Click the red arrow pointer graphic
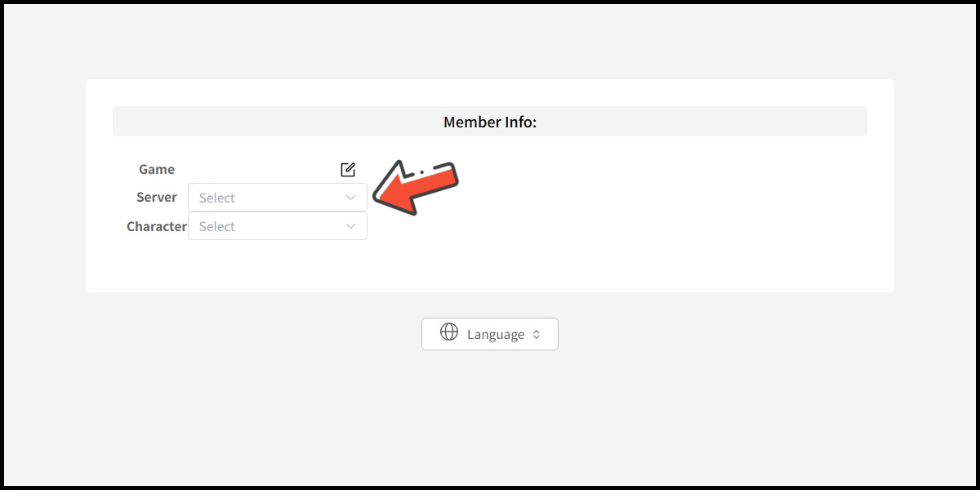Image resolution: width=980 pixels, height=490 pixels. 417,185
